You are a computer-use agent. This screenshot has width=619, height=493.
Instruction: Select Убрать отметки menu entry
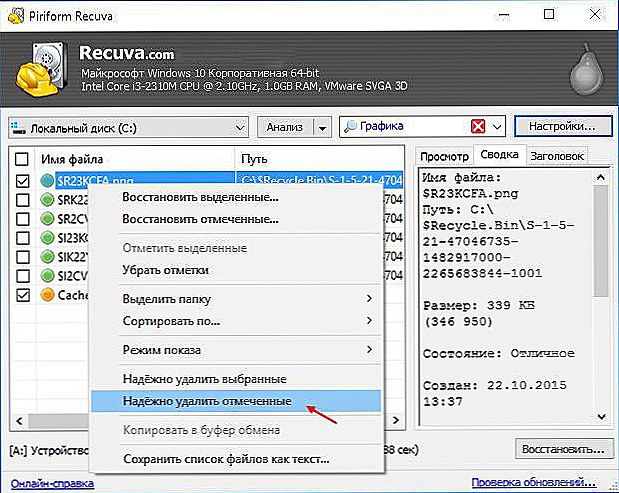(x=236, y=270)
